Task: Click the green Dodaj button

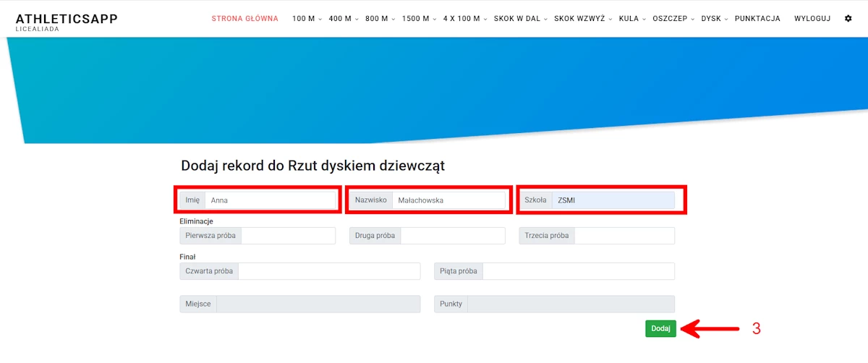Action: coord(660,328)
